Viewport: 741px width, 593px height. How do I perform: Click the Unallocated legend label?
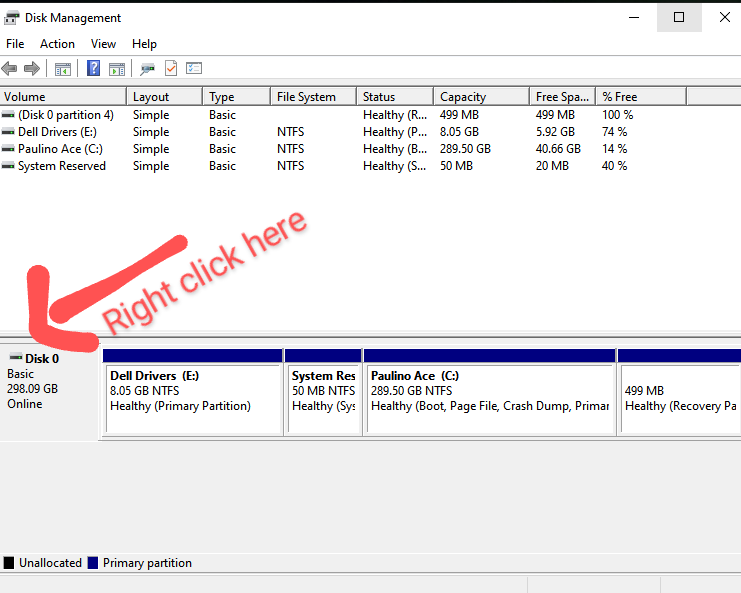[x=51, y=563]
